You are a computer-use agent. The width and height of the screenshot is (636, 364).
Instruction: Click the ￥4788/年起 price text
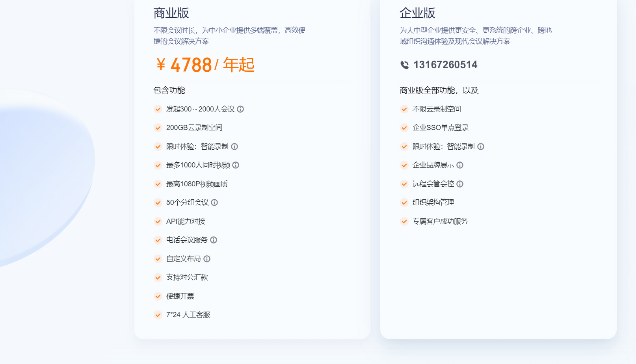click(x=205, y=65)
